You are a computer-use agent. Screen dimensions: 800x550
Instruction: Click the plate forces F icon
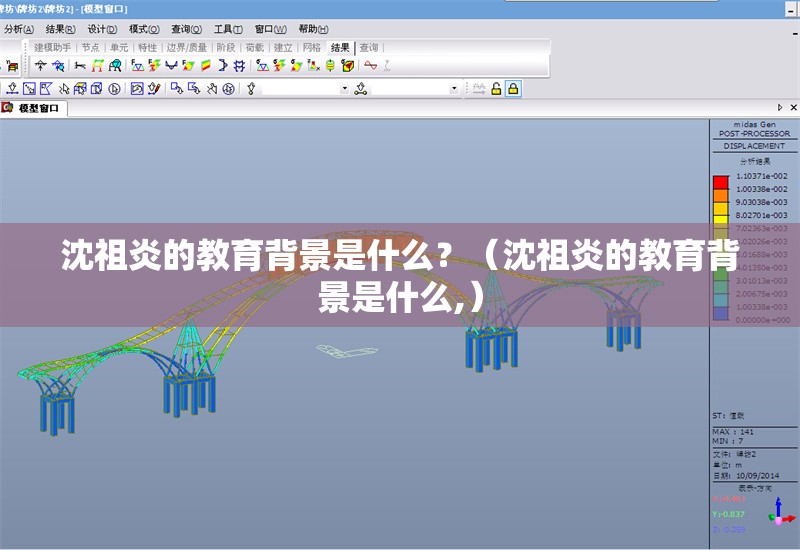[188, 65]
